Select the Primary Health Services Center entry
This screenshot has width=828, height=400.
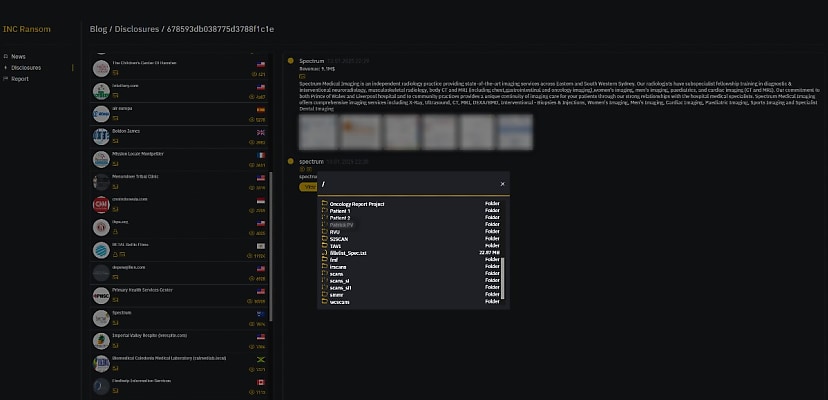[x=179, y=295]
